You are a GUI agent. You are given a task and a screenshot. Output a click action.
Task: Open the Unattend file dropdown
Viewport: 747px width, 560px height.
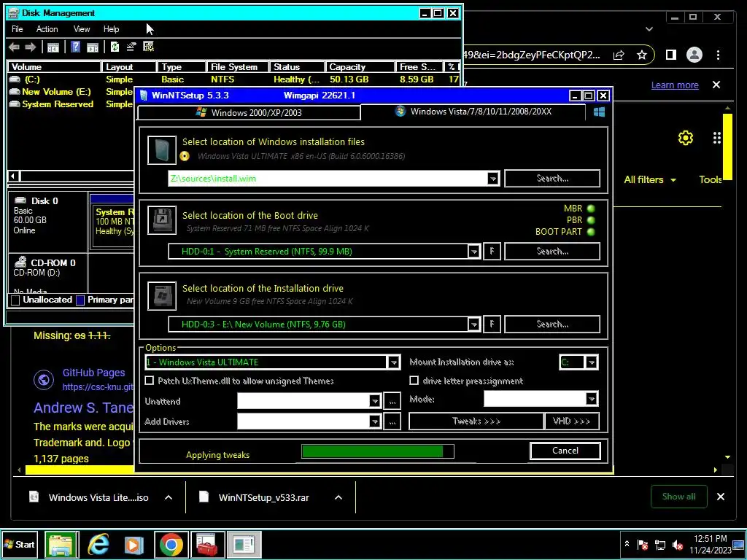(375, 402)
